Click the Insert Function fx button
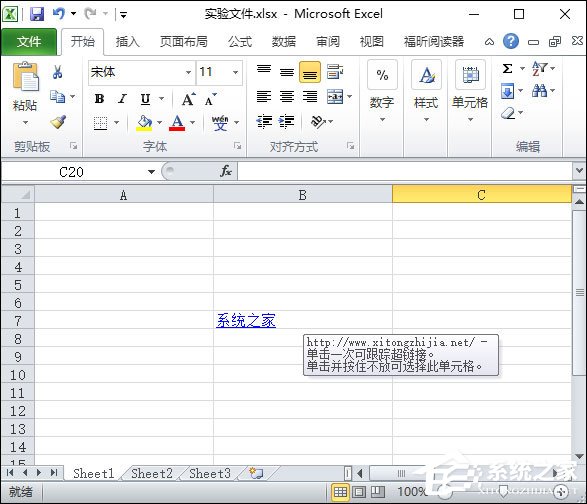The image size is (587, 504). (226, 171)
